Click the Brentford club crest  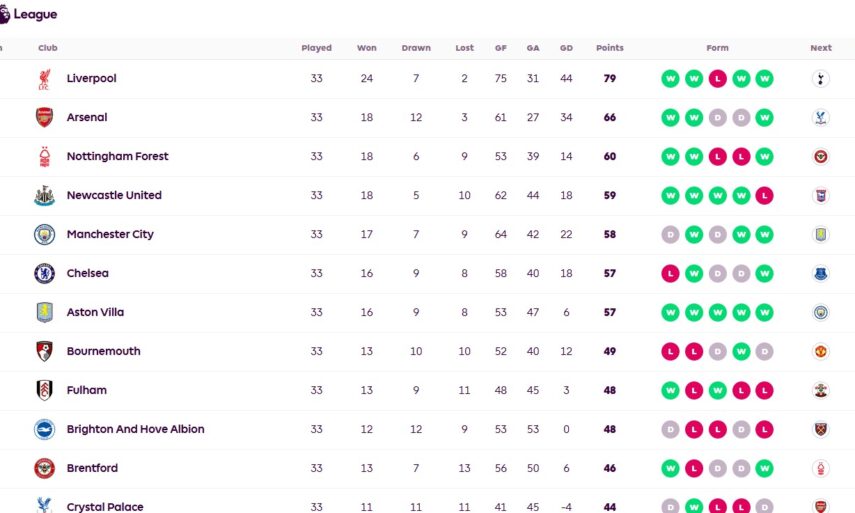[44, 469]
